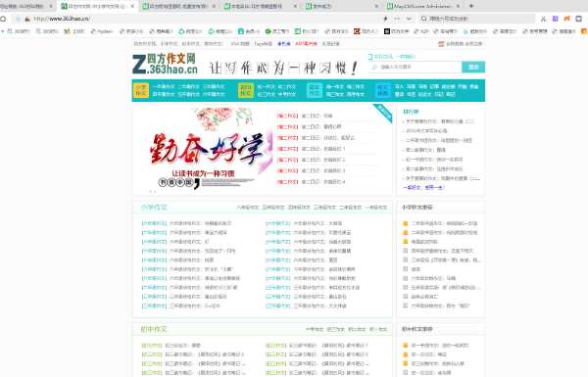The width and height of the screenshot is (588, 377).
Task: Open the red APP客户端 link in the top bar
Action: click(307, 44)
